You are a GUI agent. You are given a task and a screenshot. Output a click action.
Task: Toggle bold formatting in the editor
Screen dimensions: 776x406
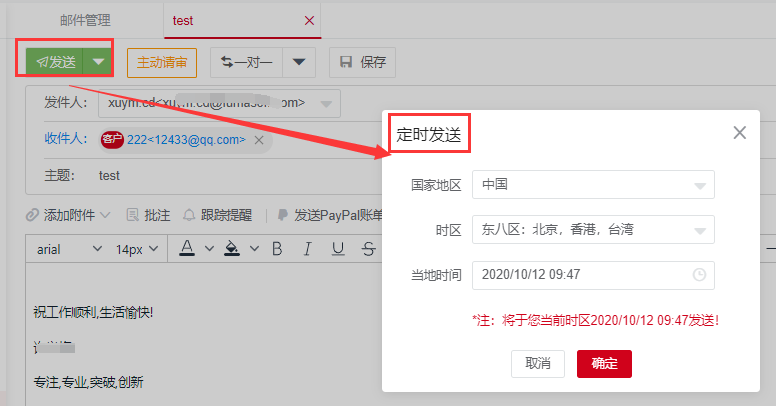click(x=278, y=248)
